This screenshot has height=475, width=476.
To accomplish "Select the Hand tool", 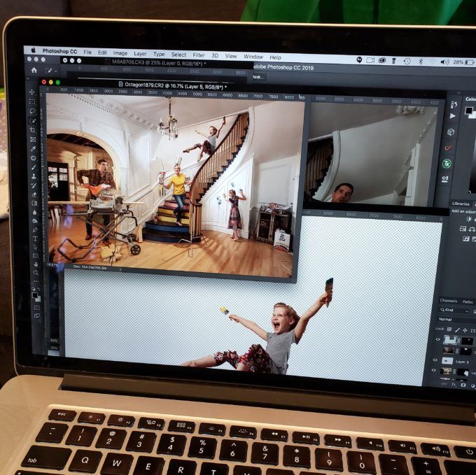I will pos(36,264).
